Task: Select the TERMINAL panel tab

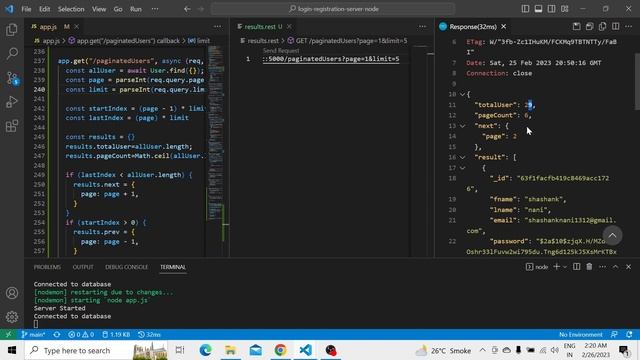Action: 173,267
